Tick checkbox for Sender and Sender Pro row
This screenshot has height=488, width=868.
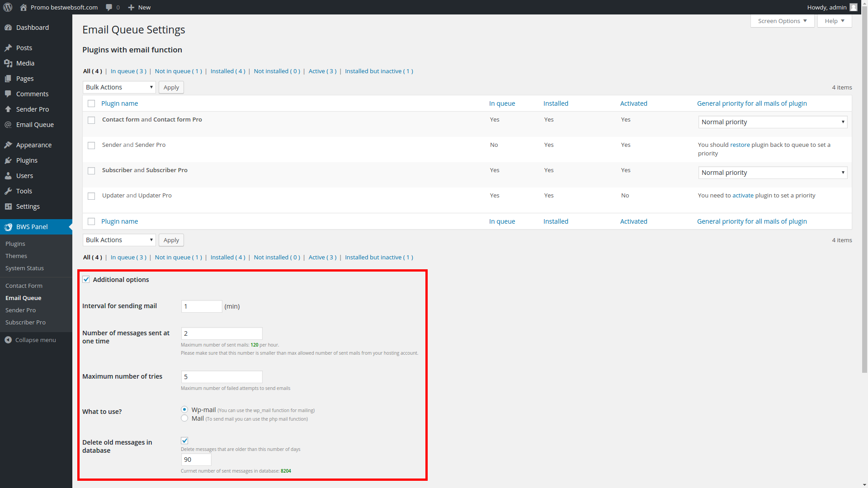tap(91, 145)
